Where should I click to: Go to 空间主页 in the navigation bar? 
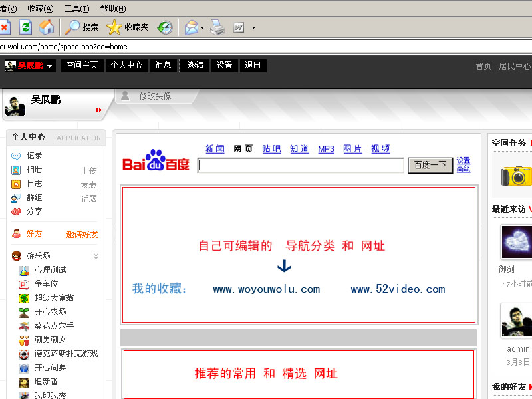82,65
